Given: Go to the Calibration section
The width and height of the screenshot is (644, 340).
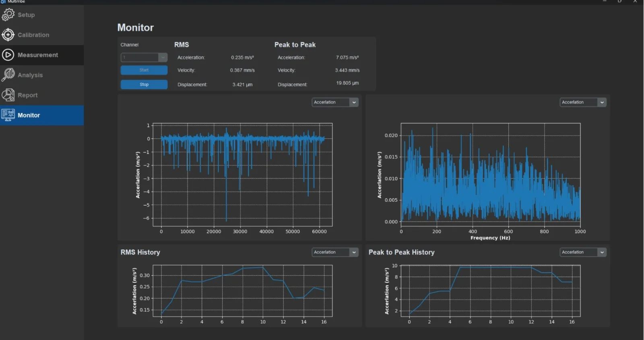Looking at the screenshot, I should [x=42, y=35].
